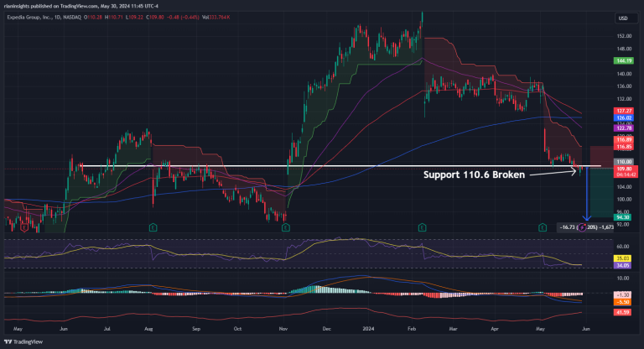Click the May earnings E marker
Image resolution: width=644 pixels, height=349 pixels.
pyautogui.click(x=544, y=227)
